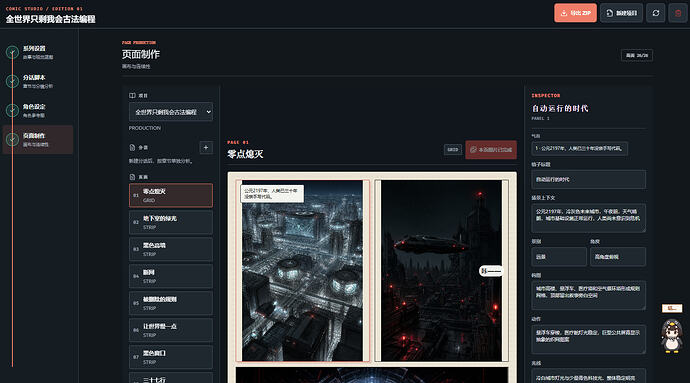This screenshot has width=690, height=383.
Task: Click the red page images button beside GRID
Action: click(491, 150)
